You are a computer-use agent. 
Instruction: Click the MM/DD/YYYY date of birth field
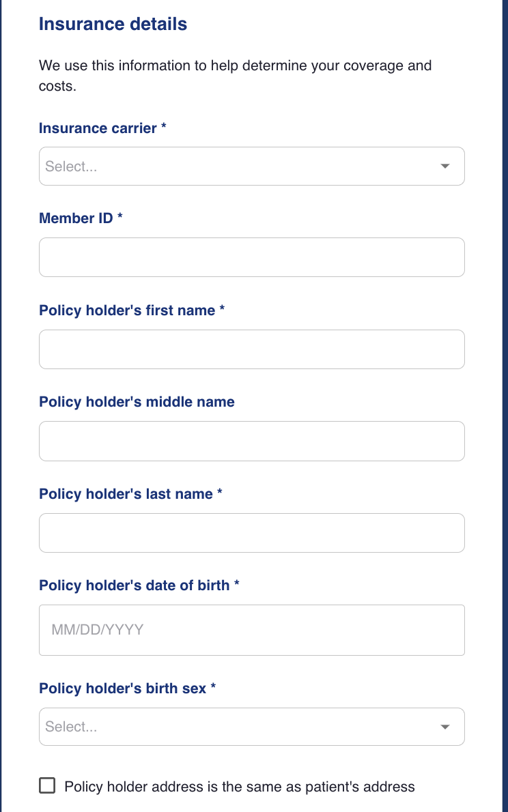251,630
